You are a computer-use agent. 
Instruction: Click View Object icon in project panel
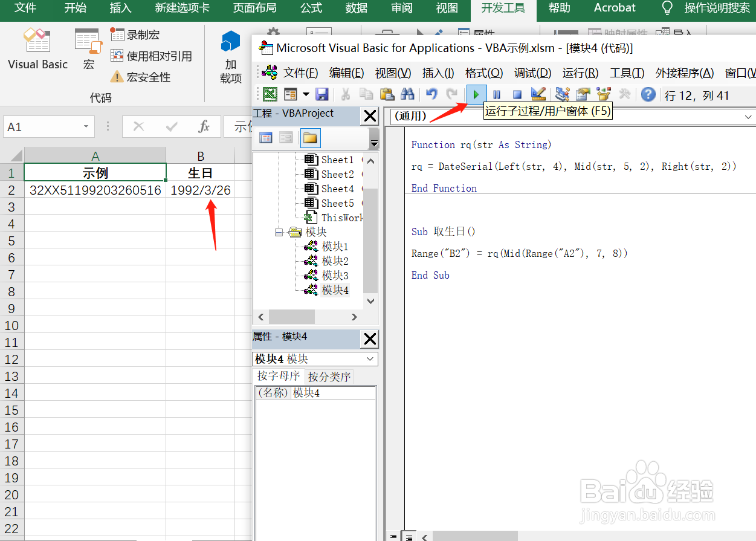click(286, 138)
